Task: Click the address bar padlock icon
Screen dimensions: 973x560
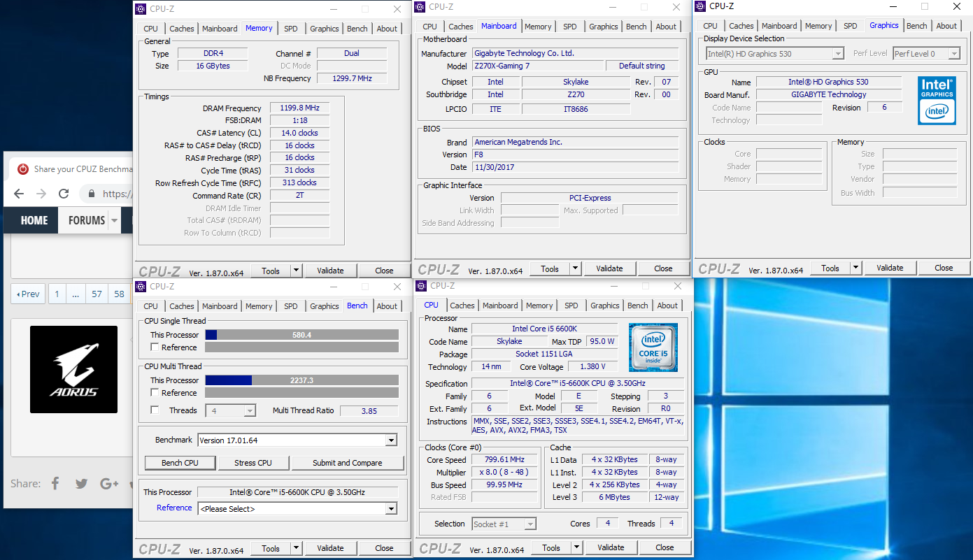Action: (92, 194)
